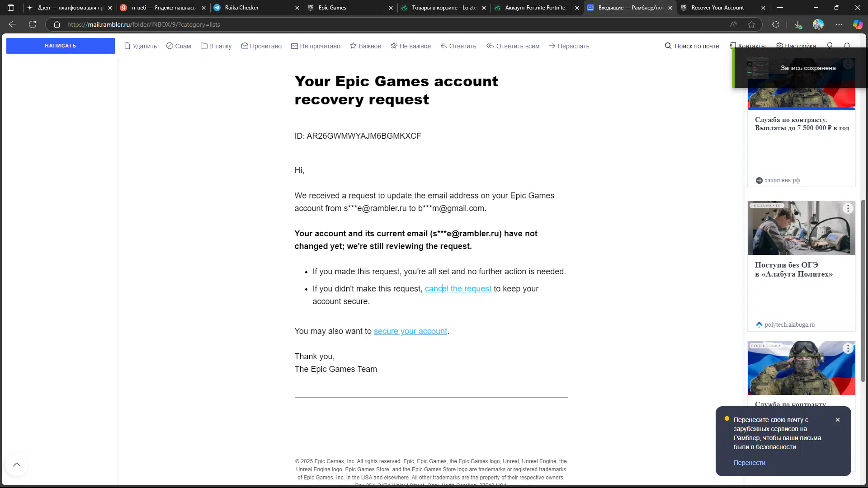Forward the email via Переслать
This screenshot has height=488, width=868.
pyautogui.click(x=569, y=46)
